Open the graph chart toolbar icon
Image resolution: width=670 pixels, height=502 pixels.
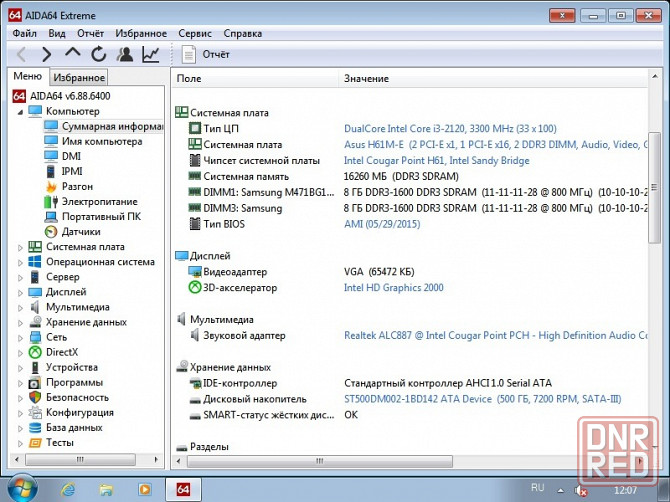tap(151, 54)
